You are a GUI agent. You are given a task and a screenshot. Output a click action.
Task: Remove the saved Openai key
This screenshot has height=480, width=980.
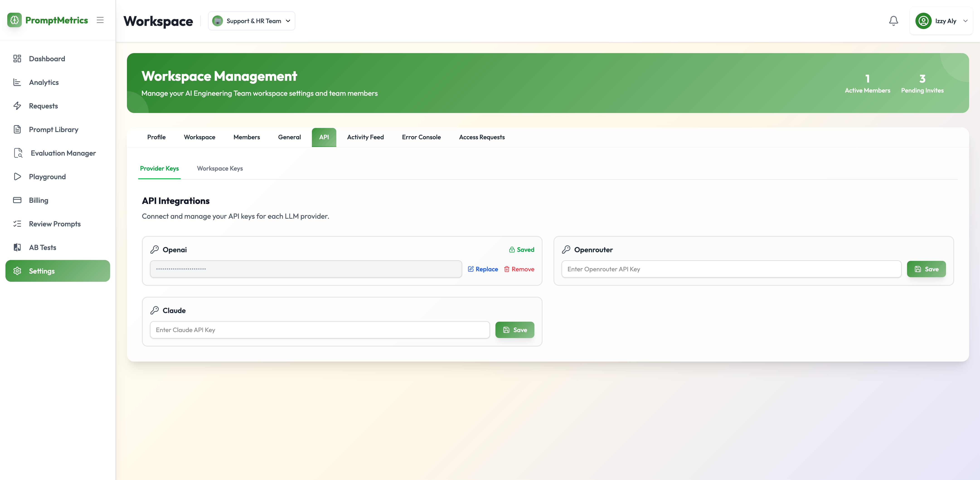coord(519,269)
